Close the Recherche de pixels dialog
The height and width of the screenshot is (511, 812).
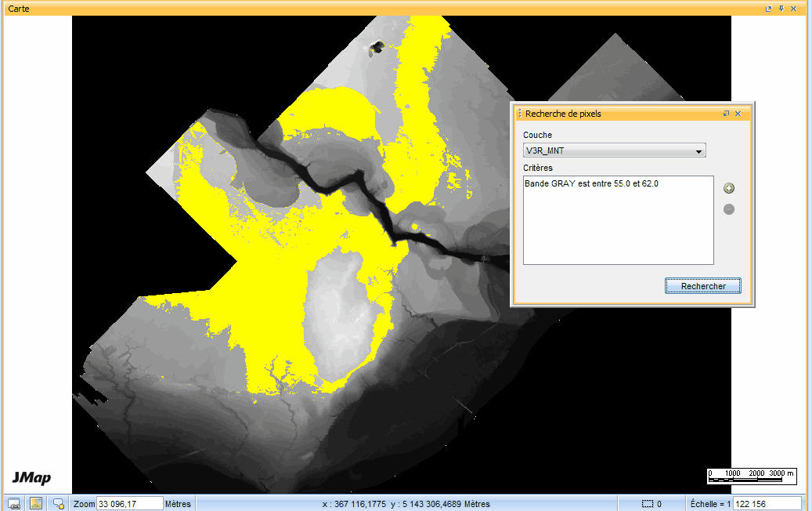point(738,114)
